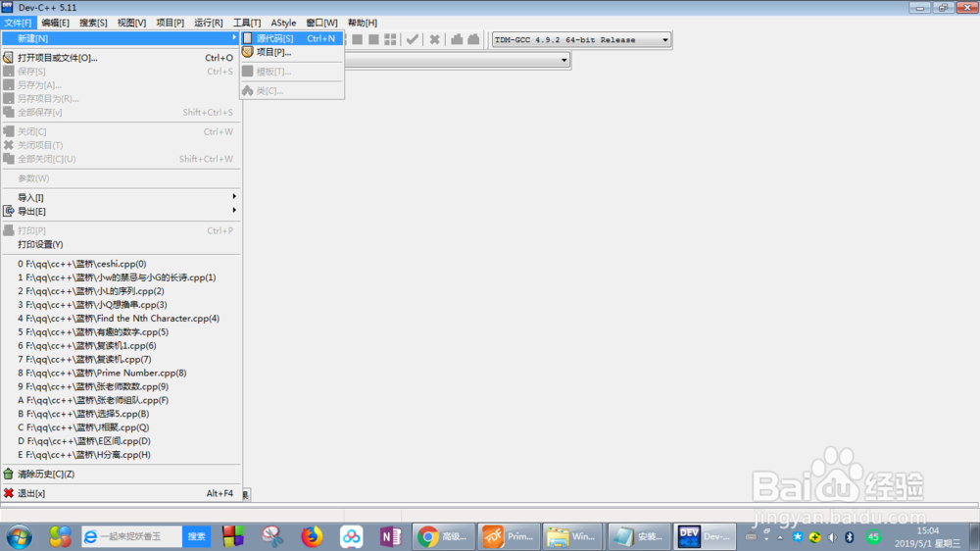Click 打印设置(Y) menu entry
The height and width of the screenshot is (551, 980).
[x=121, y=244]
